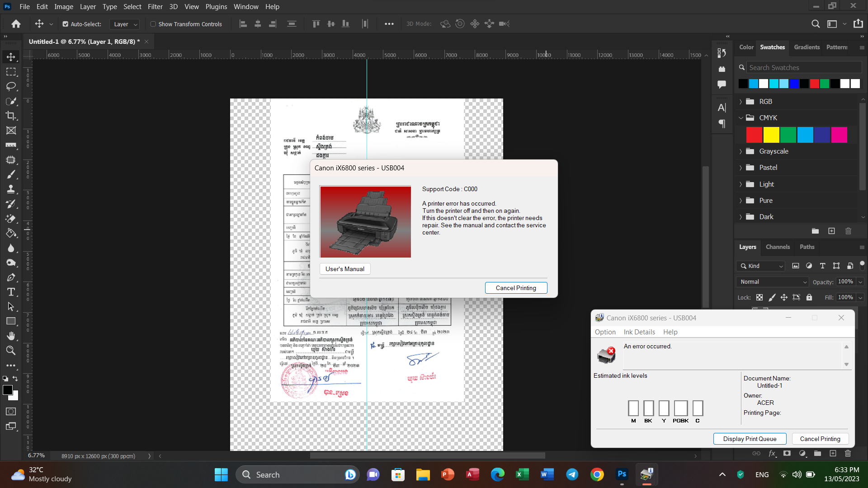Enable the Show Transform Controls checkbox

pos(154,24)
